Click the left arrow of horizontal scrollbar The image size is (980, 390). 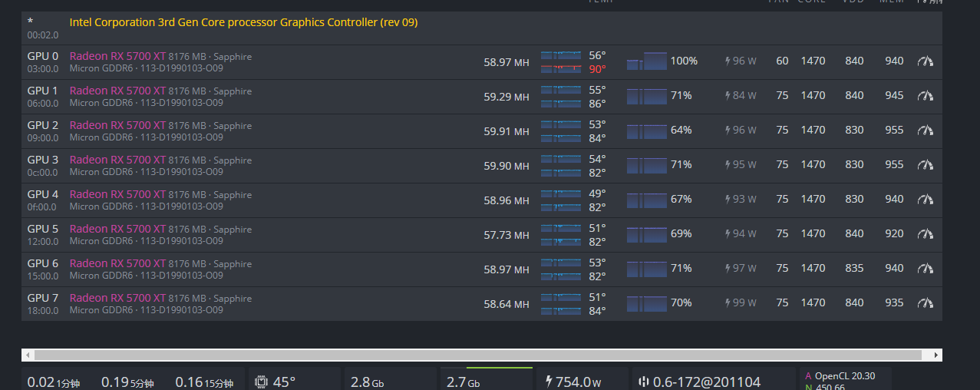[28, 355]
